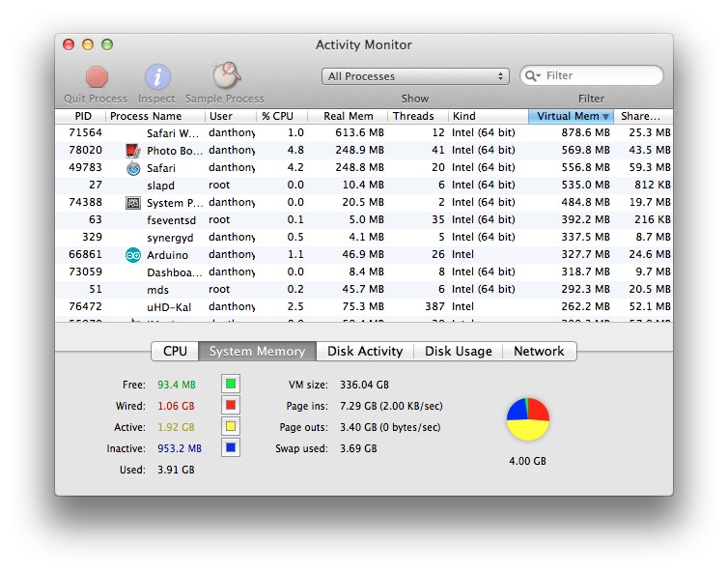Select the uHD-Kal process name
Screen dimensions: 728x572
(x=169, y=307)
